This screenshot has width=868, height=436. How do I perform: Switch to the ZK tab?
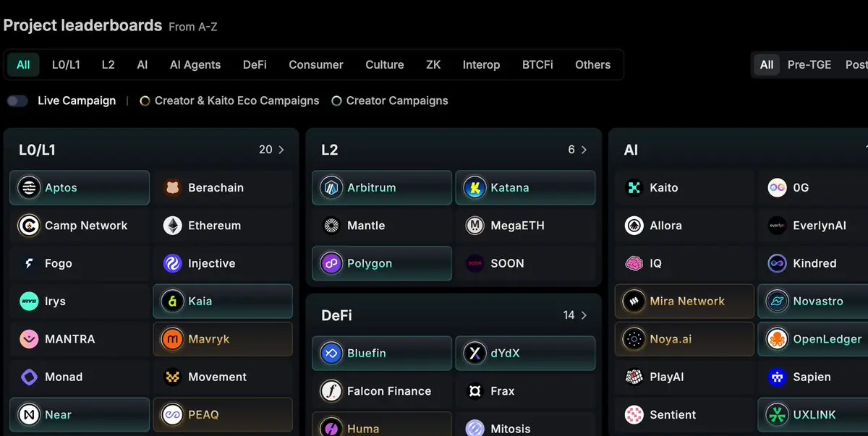tap(433, 64)
